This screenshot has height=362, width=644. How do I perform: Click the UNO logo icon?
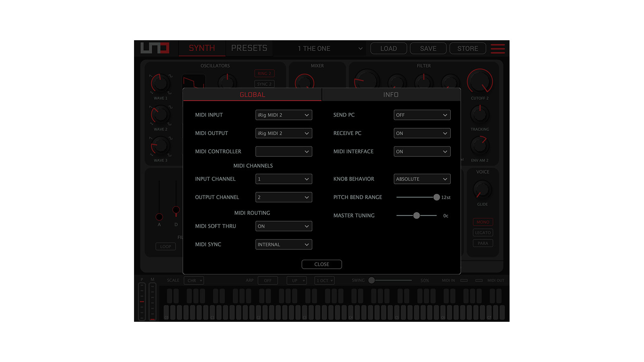155,48
